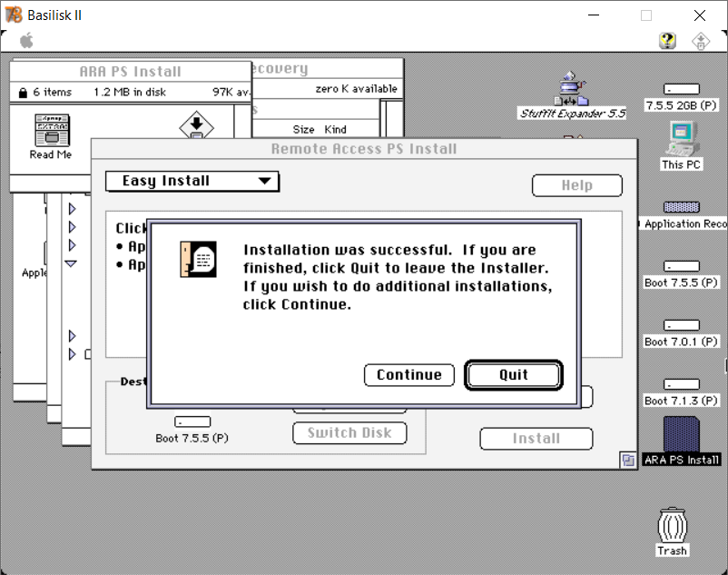Select the Boot 7.0.1 (P) disk icon
Viewport: 728px width, 575px height.
681,325
